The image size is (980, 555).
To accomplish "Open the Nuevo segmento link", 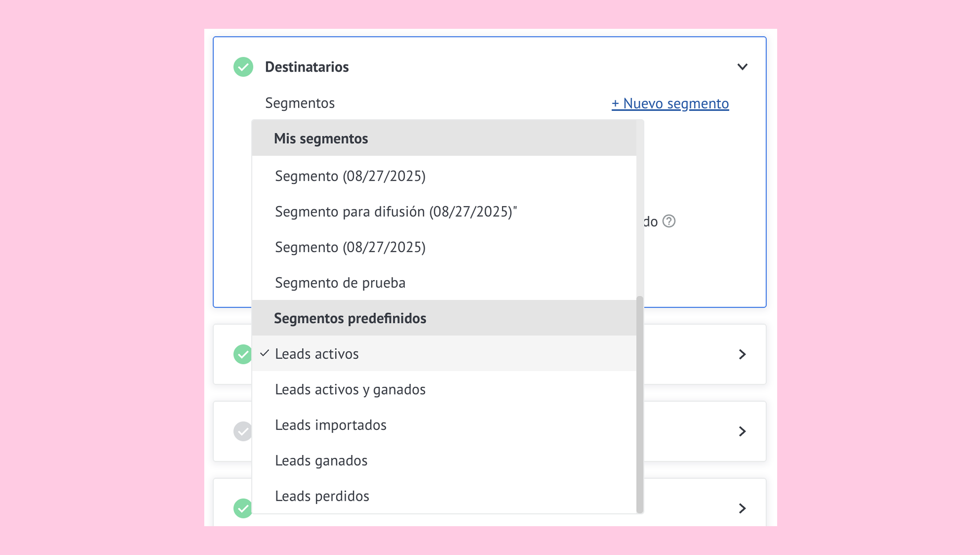I will point(670,103).
